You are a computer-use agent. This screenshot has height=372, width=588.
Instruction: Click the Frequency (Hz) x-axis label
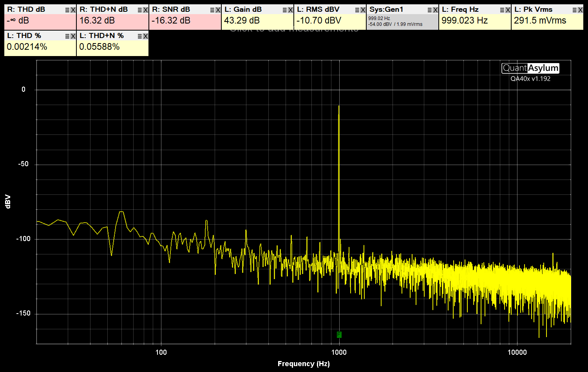point(304,364)
